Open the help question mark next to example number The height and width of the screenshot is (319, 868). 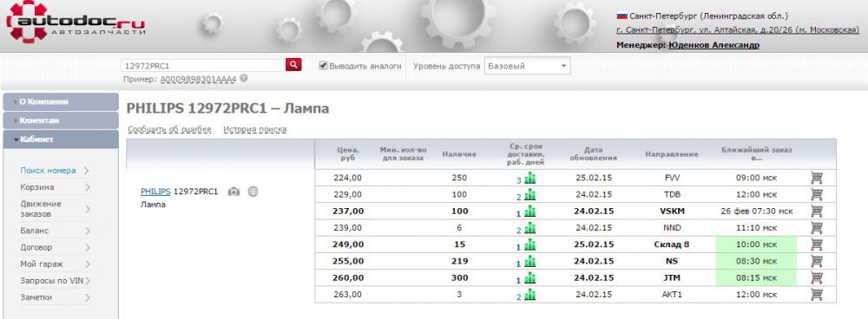[244, 79]
